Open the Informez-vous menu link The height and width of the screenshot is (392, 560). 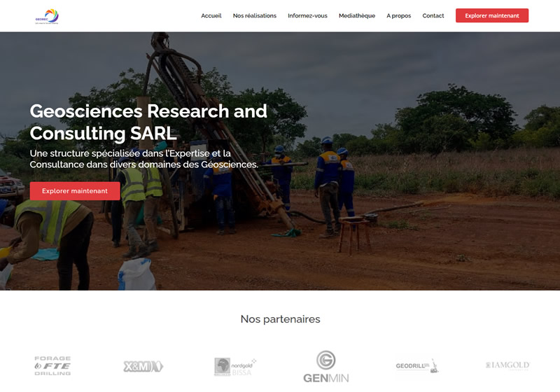pyautogui.click(x=307, y=15)
